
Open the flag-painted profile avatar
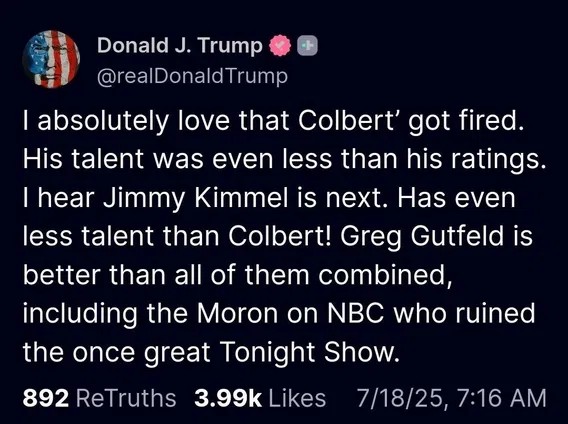tap(51, 59)
